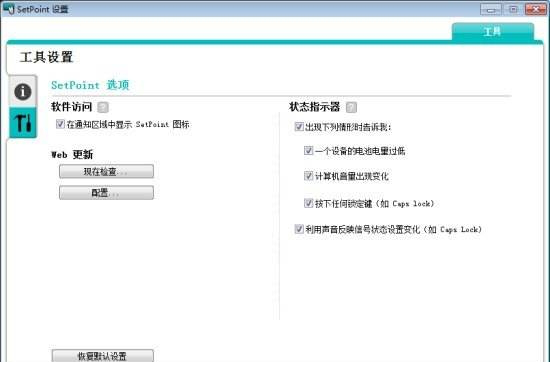Click the 软件访问 section label
550x376 pixels.
pyautogui.click(x=72, y=107)
